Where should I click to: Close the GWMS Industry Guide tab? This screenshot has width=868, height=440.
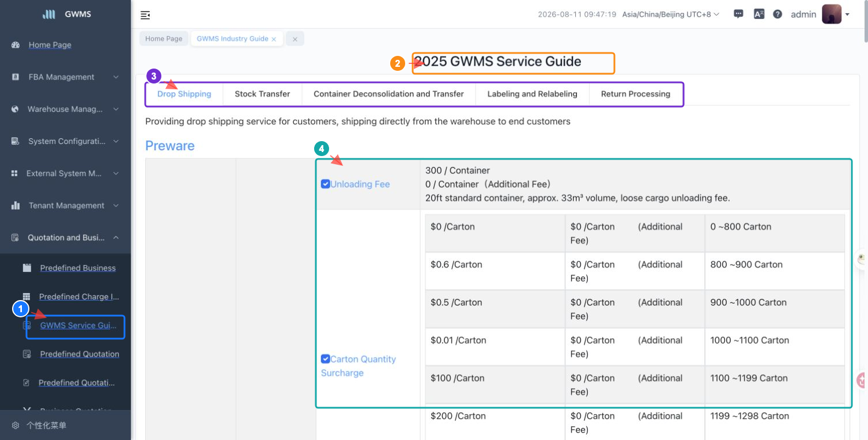click(x=274, y=39)
